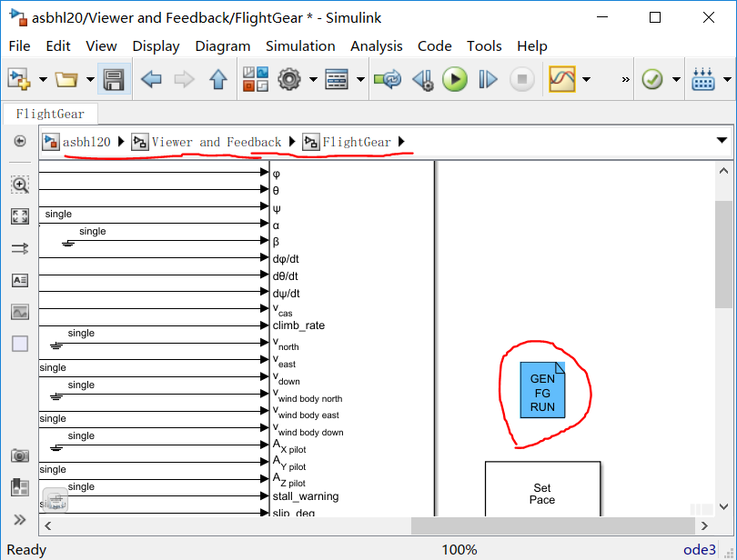Open ode3 solver settings from status bar
The image size is (737, 560).
tap(699, 549)
